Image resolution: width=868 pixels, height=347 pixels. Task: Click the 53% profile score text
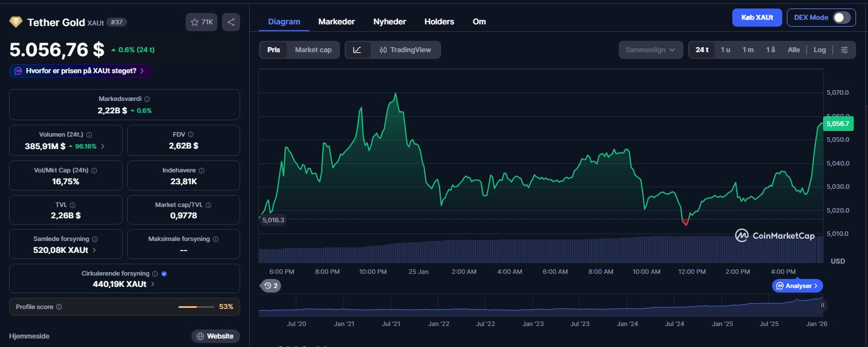[x=226, y=307]
